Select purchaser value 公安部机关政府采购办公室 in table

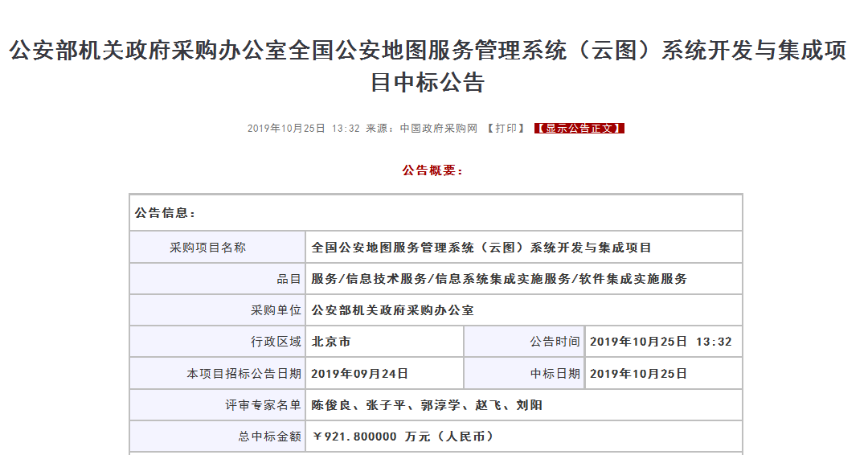[x=392, y=310]
